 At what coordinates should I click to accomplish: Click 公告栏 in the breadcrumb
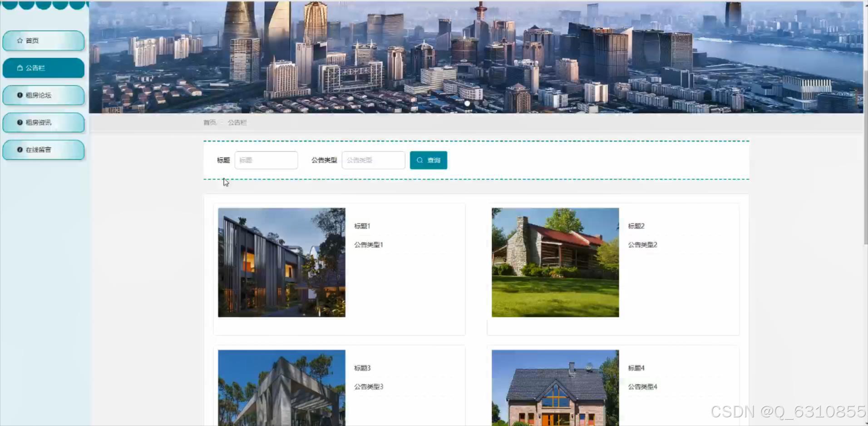coord(237,123)
